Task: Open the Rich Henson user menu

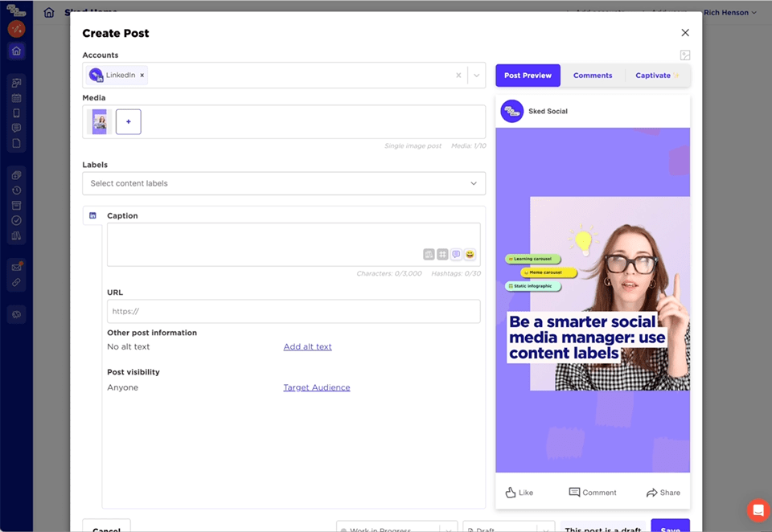Action: [730, 13]
